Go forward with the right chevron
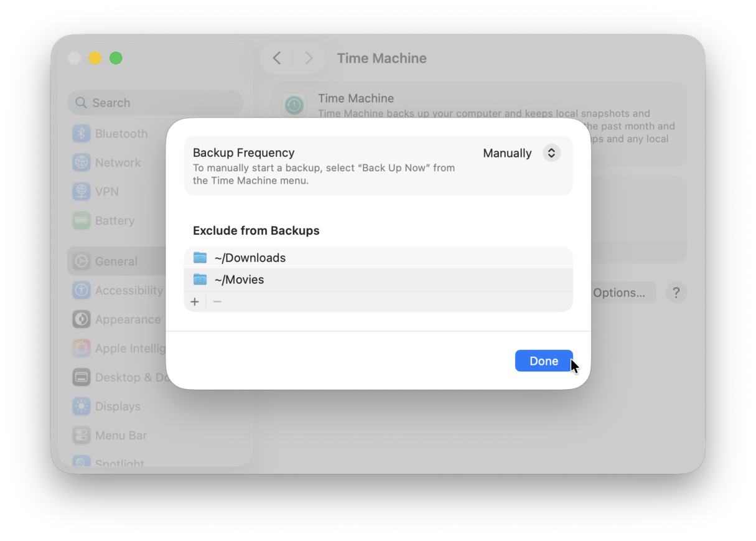The height and width of the screenshot is (541, 756). pyautogui.click(x=309, y=58)
